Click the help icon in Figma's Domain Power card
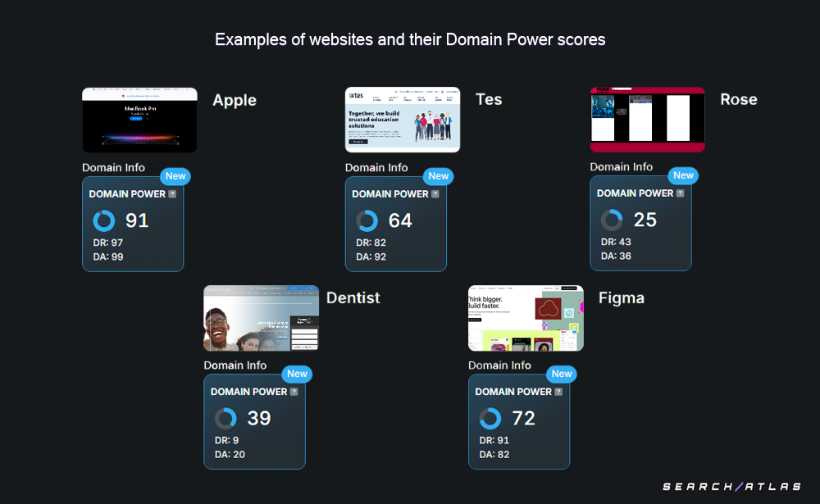This screenshot has height=504, width=820. pos(558,392)
